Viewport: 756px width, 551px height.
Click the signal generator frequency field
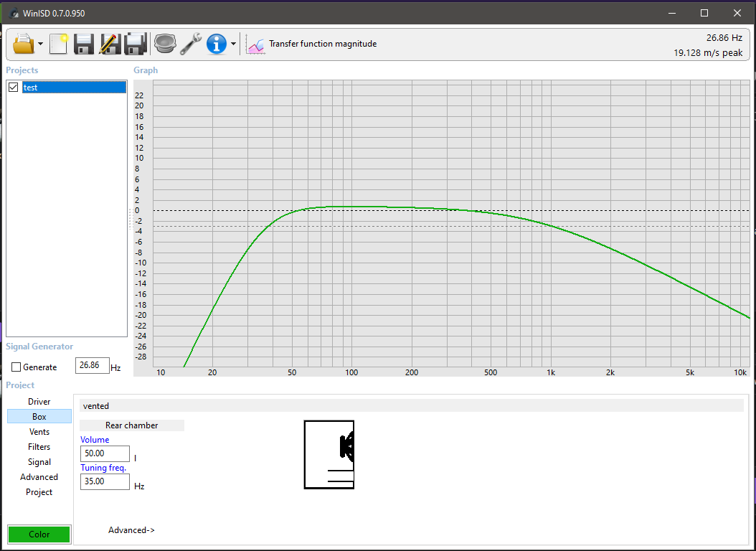tap(92, 365)
